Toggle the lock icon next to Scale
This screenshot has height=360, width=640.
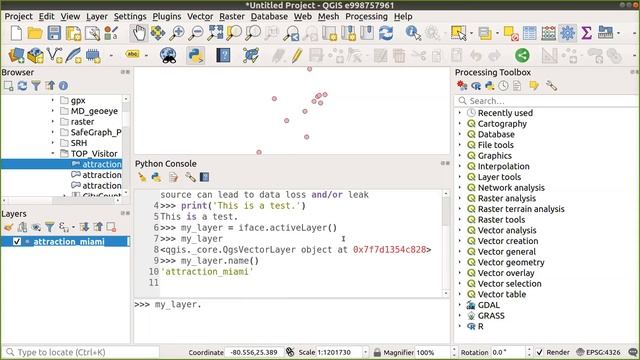377,352
